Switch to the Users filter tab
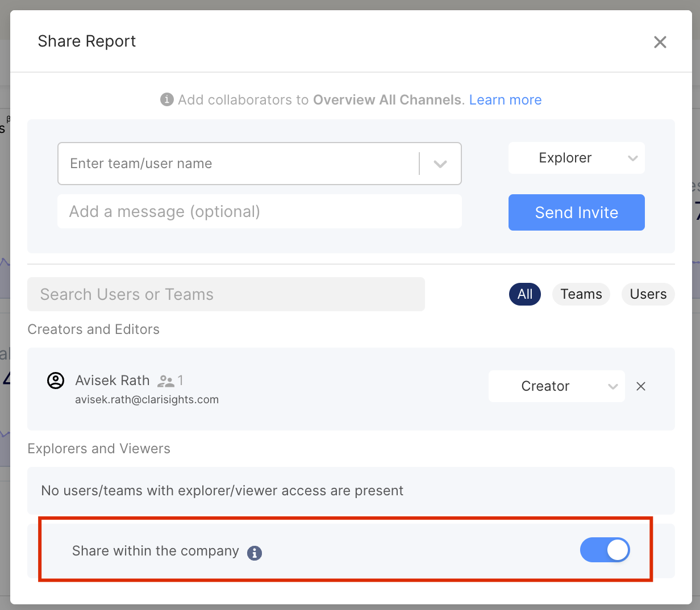The width and height of the screenshot is (700, 610). (x=648, y=294)
